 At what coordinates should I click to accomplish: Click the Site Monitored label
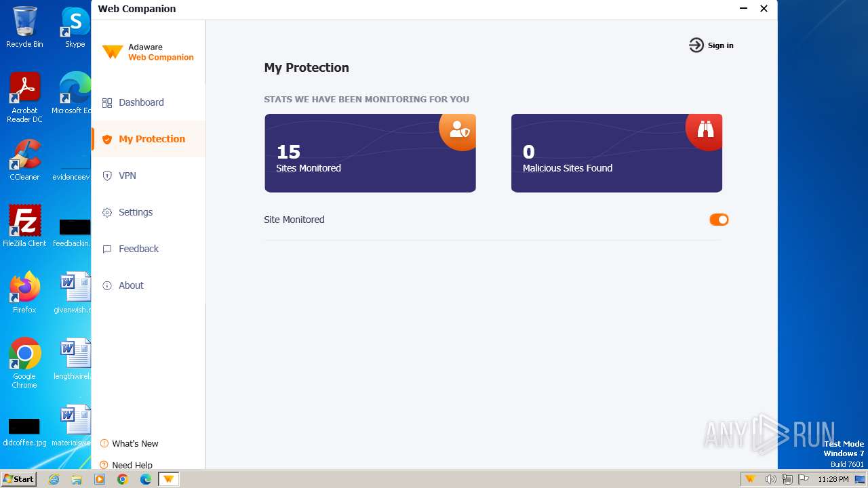tap(294, 220)
